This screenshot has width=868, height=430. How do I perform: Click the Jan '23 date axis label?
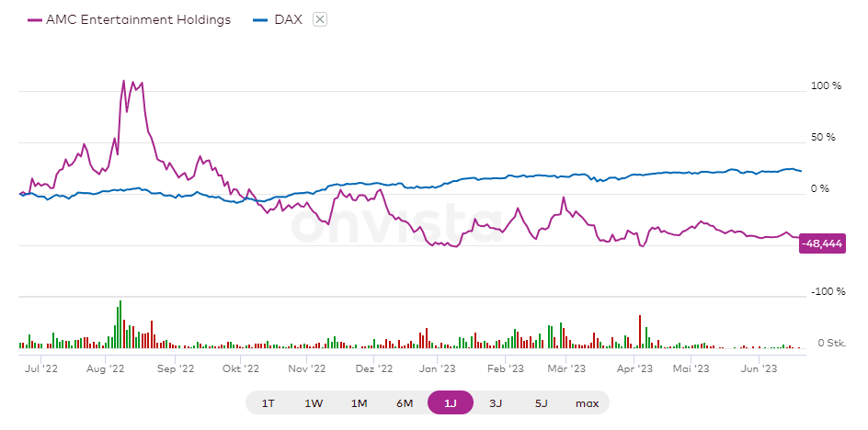(439, 368)
